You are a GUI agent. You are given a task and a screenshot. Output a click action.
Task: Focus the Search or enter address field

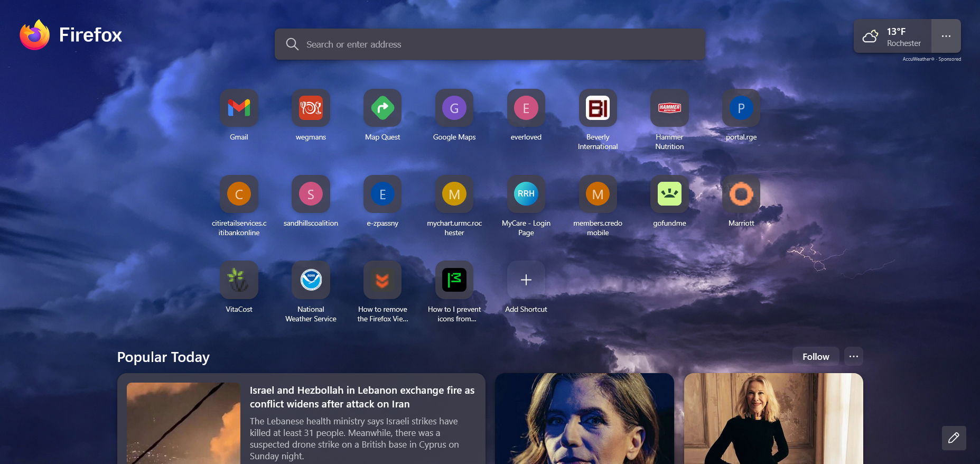tap(490, 44)
